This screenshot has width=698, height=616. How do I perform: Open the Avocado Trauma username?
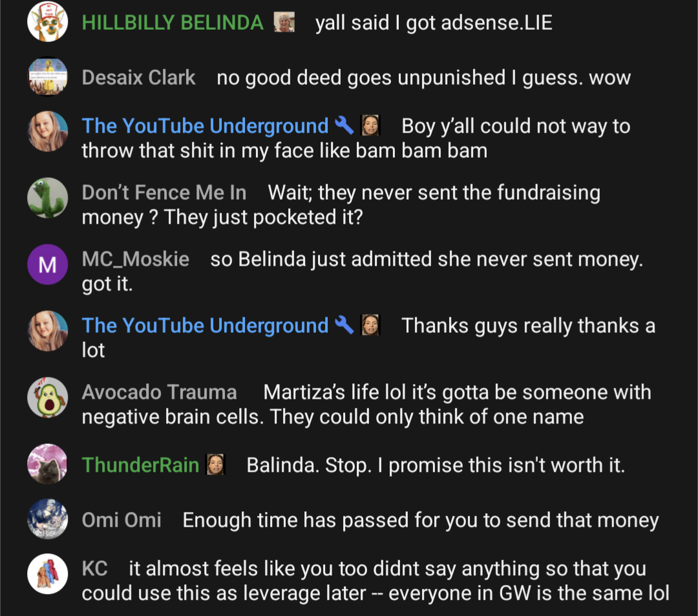click(159, 392)
